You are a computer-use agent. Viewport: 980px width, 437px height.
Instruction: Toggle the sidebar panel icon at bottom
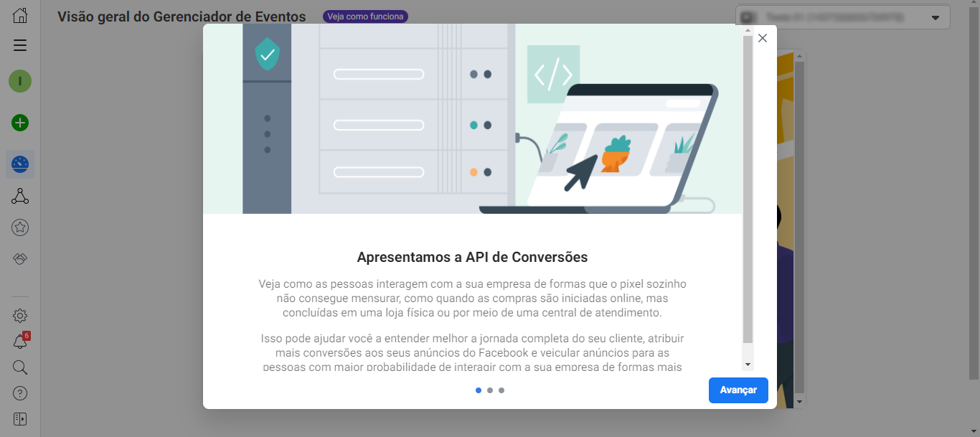tap(20, 419)
